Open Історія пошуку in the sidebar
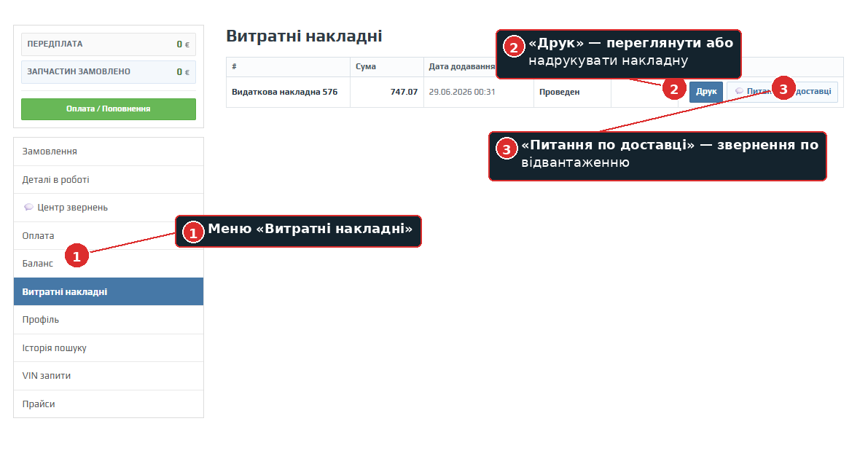The height and width of the screenshot is (456, 868). tap(109, 348)
